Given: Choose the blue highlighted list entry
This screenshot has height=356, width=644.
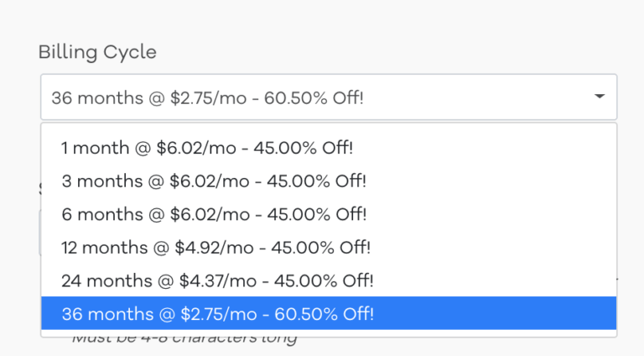Looking at the screenshot, I should click(329, 313).
